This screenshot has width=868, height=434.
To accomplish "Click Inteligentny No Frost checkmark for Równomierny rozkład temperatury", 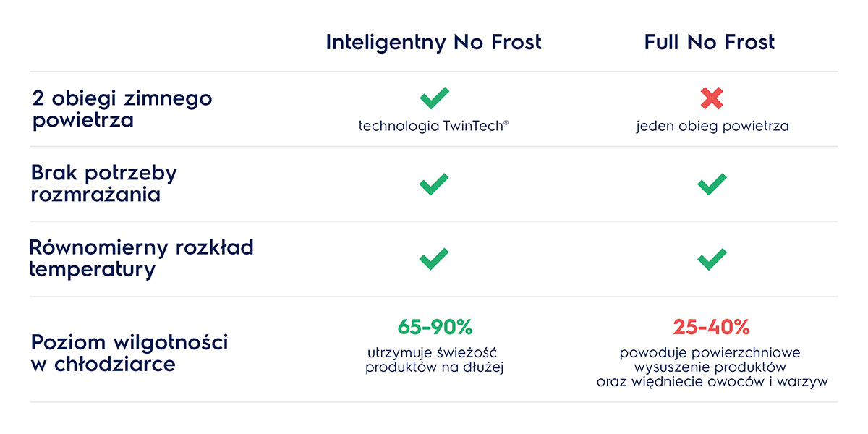I will [434, 259].
